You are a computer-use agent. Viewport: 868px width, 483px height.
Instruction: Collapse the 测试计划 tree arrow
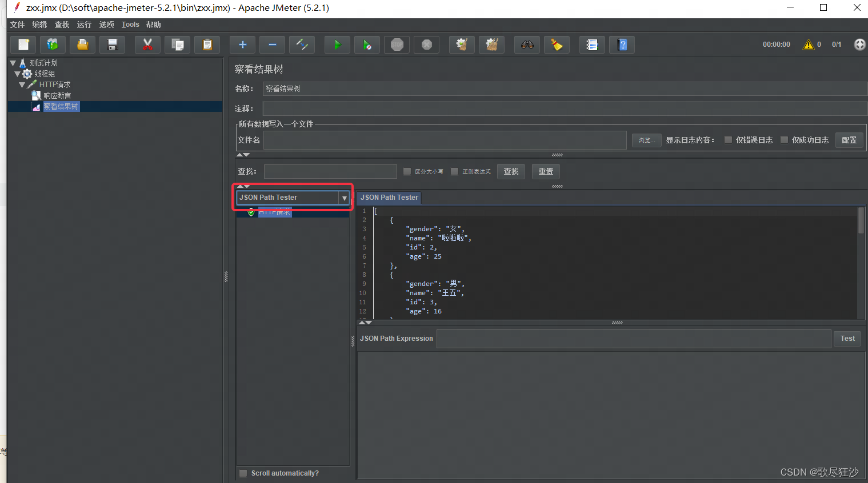tap(13, 63)
